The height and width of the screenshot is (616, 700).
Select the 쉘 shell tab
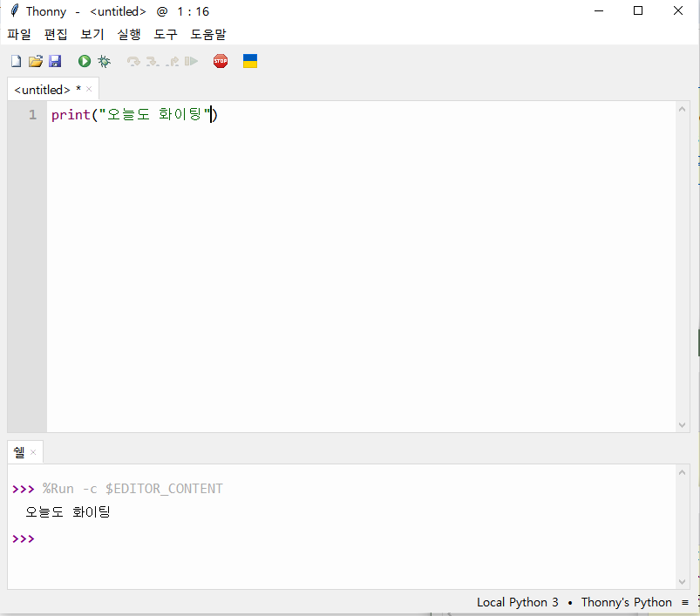point(19,452)
